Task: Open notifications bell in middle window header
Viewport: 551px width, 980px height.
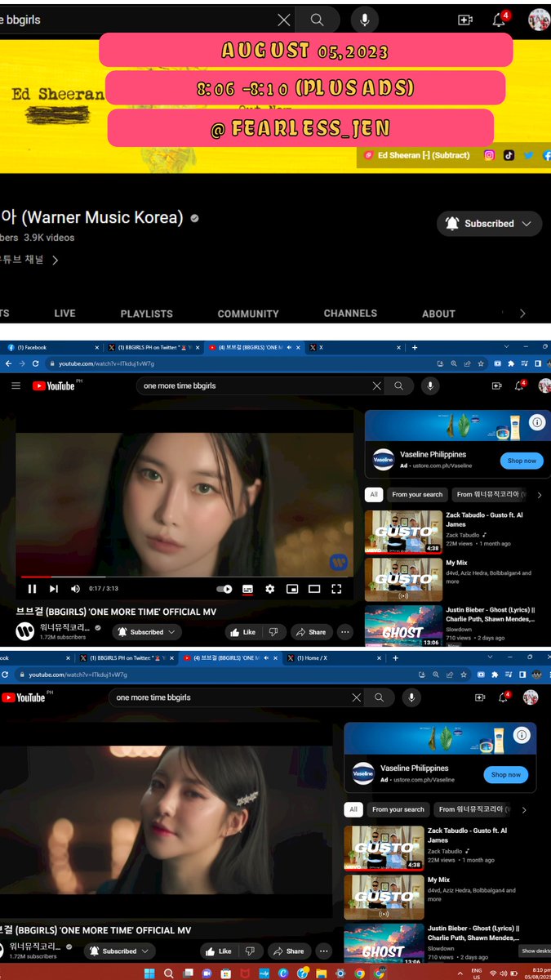Action: point(519,385)
